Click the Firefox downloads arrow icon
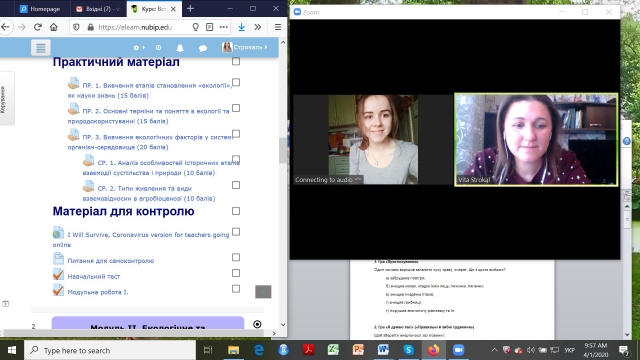Image resolution: width=640 pixels, height=360 pixels. click(242, 27)
